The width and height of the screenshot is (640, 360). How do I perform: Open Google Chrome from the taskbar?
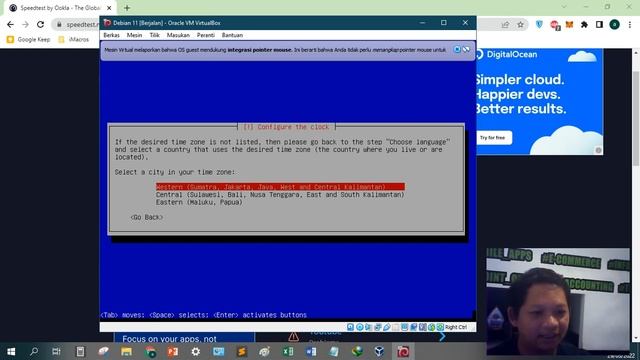[x=150, y=351]
